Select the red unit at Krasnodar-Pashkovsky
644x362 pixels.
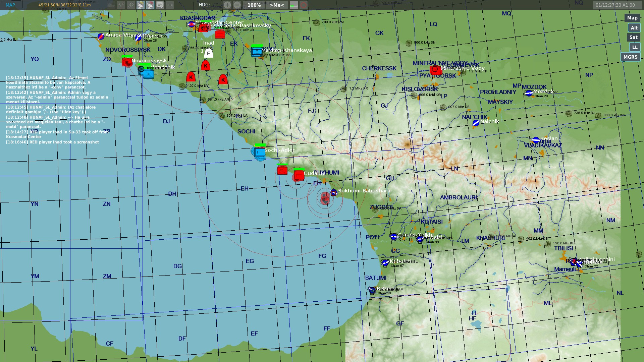tap(220, 34)
